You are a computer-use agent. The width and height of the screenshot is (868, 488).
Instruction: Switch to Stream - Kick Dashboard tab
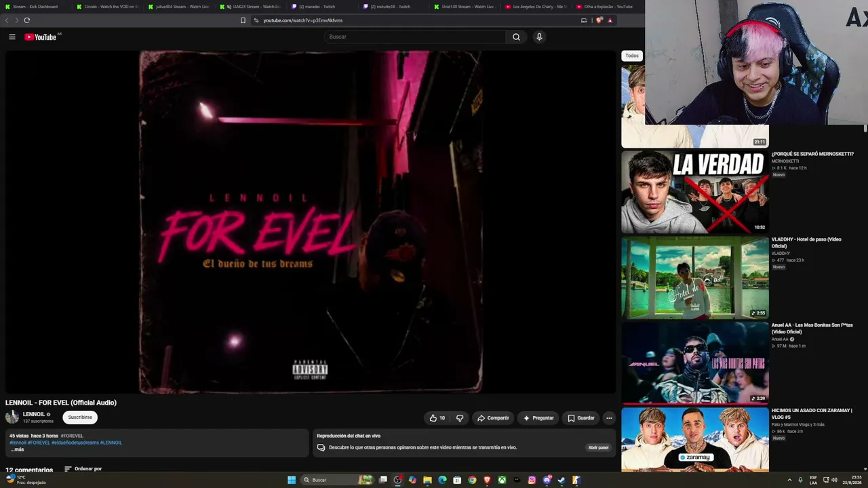tap(35, 7)
